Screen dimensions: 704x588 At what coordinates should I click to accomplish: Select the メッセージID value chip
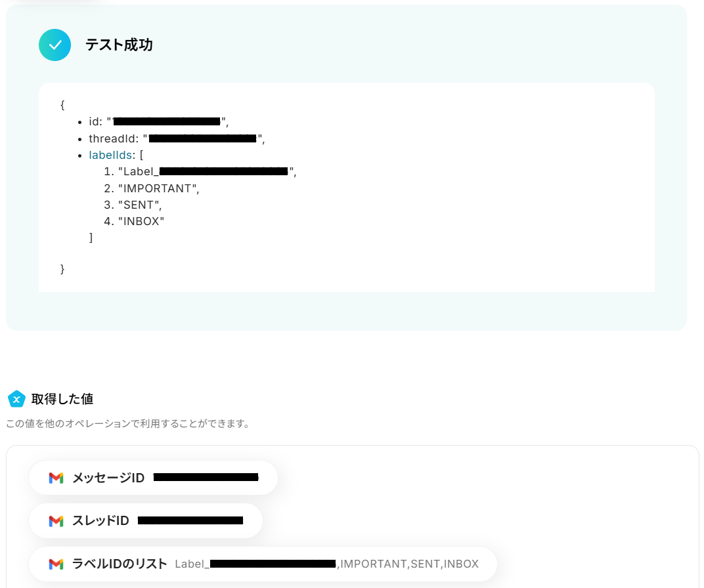(x=153, y=478)
